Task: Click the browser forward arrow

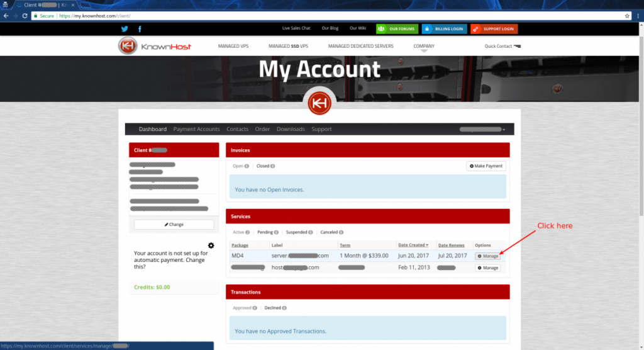Action: point(15,16)
